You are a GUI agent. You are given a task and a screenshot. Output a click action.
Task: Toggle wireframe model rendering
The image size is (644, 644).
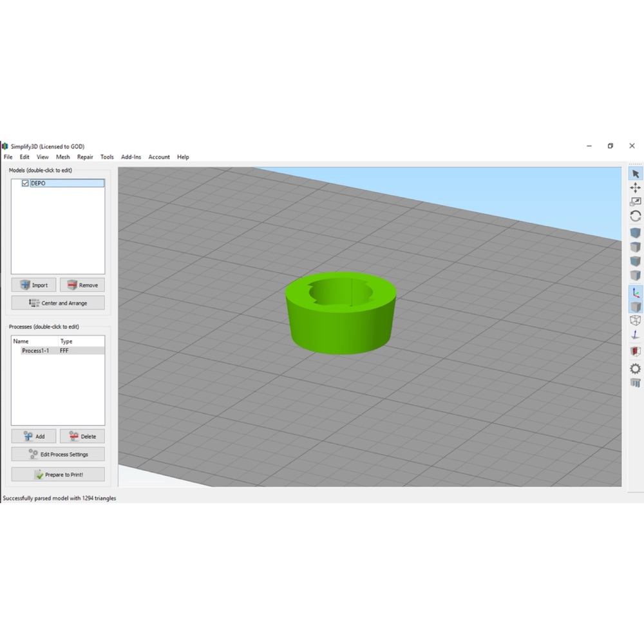point(636,321)
